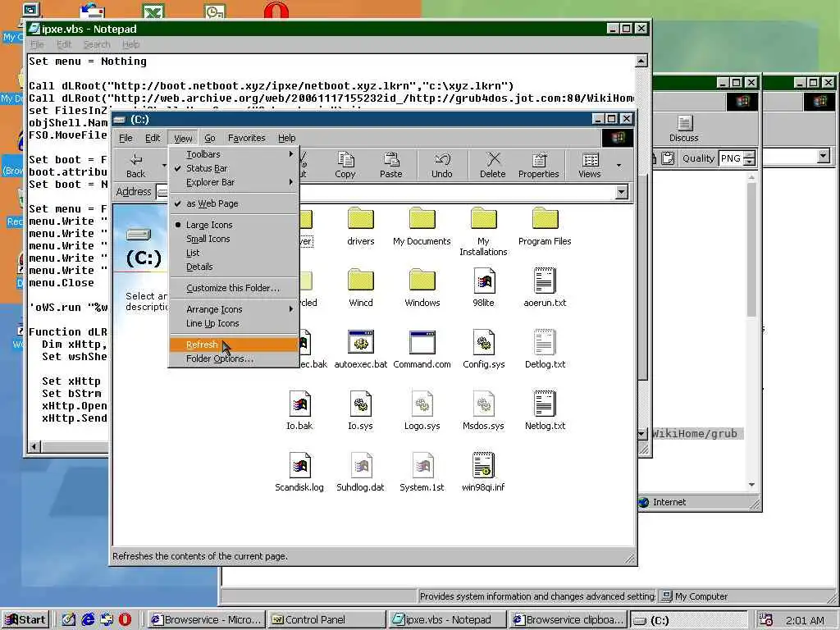Choose Customize this Folder
Screen dimensions: 840x630
[x=234, y=288]
